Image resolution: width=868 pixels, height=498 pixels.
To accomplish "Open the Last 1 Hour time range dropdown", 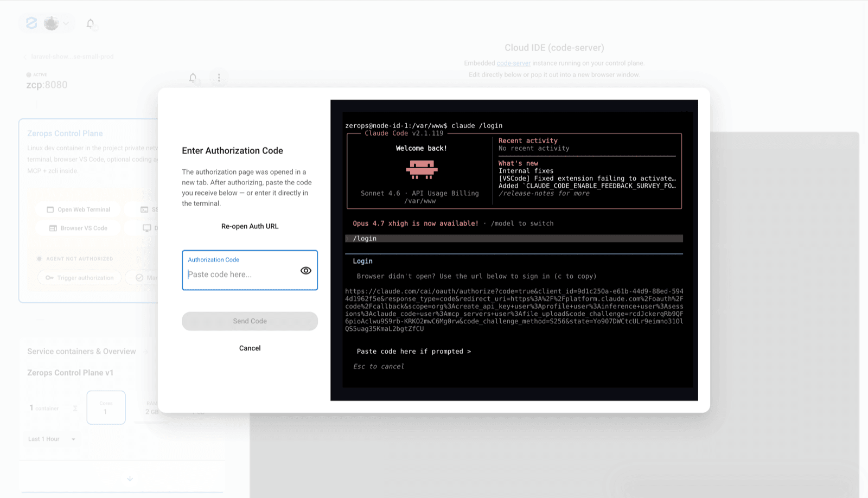I will pyautogui.click(x=52, y=439).
